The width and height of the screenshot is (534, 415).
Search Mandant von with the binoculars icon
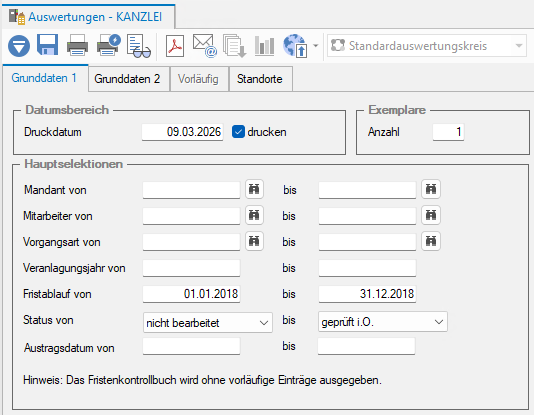click(x=254, y=189)
